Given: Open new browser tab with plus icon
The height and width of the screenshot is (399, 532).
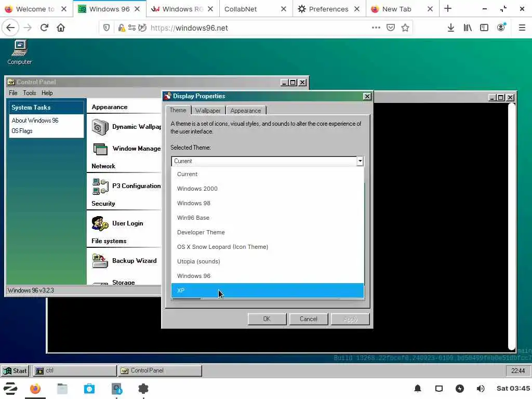Looking at the screenshot, I should (x=448, y=9).
